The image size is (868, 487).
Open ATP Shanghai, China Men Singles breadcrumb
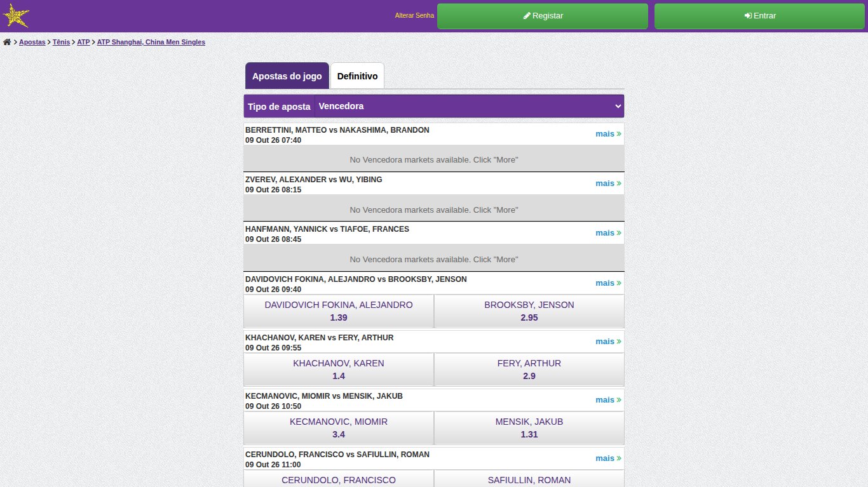click(x=151, y=42)
